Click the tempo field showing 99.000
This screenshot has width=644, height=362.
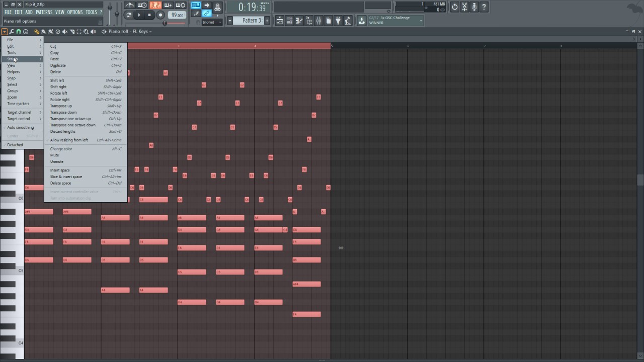click(x=177, y=15)
